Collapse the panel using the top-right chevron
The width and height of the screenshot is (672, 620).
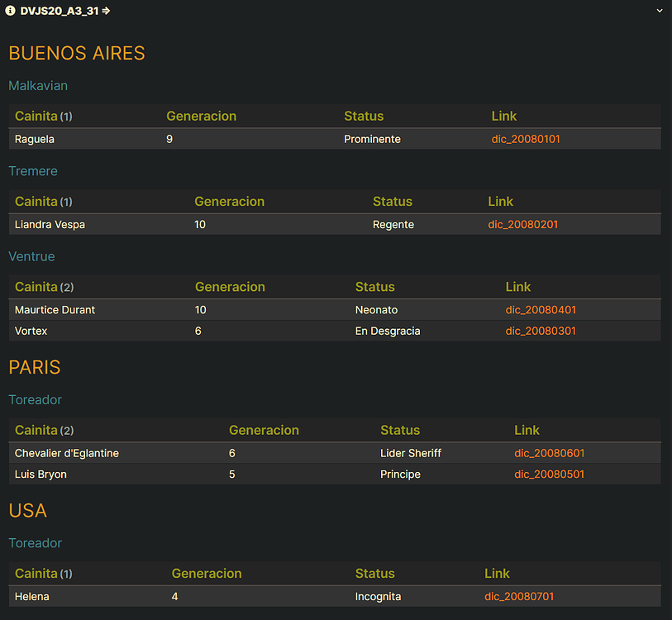pyautogui.click(x=660, y=11)
